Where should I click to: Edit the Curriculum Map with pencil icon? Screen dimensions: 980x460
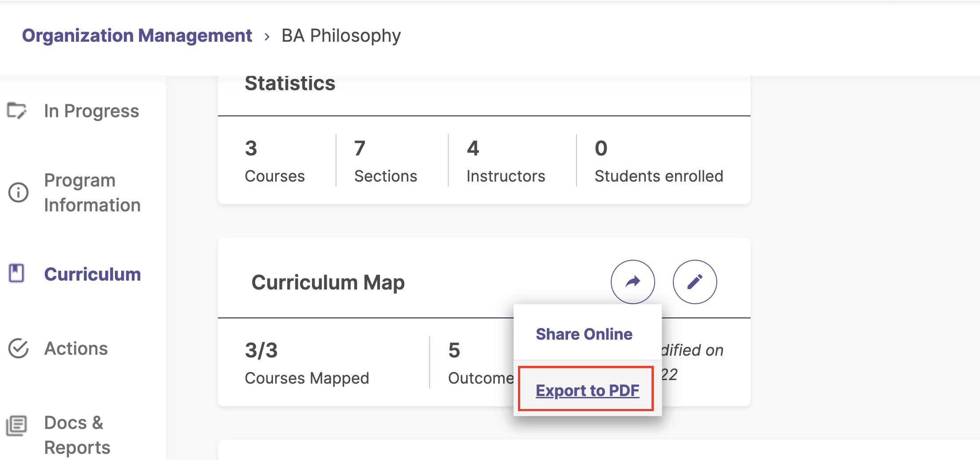click(695, 282)
